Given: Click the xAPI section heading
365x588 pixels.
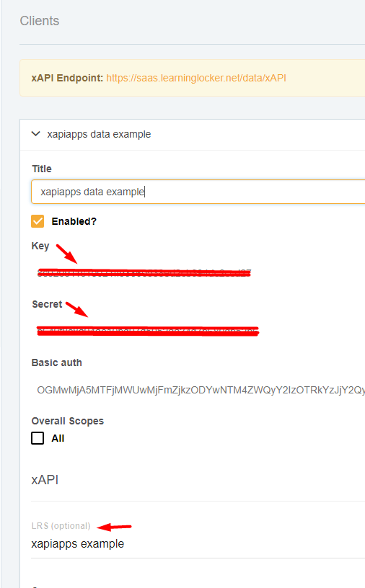Looking at the screenshot, I should tap(45, 480).
